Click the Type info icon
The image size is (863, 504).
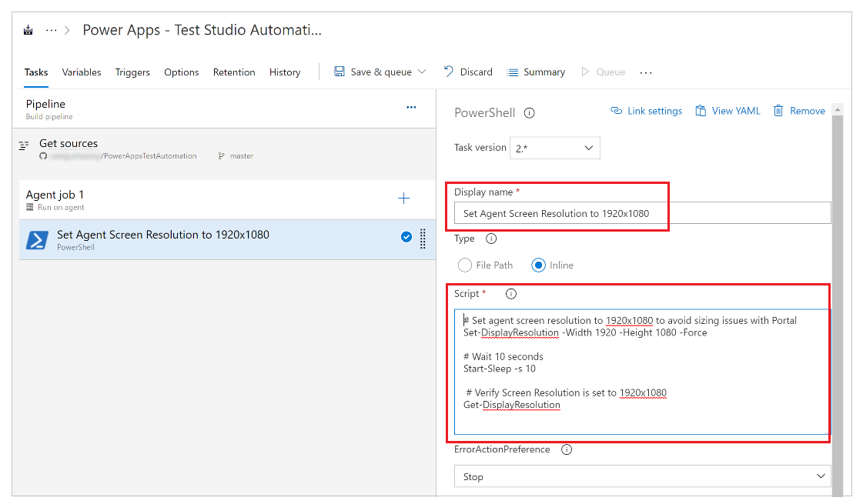(x=491, y=239)
